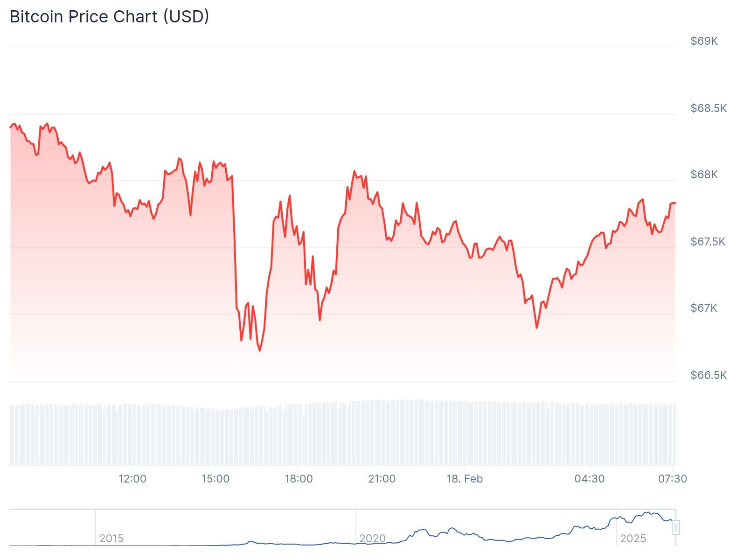
Task: Click the navigator range handle grip
Action: tap(675, 528)
